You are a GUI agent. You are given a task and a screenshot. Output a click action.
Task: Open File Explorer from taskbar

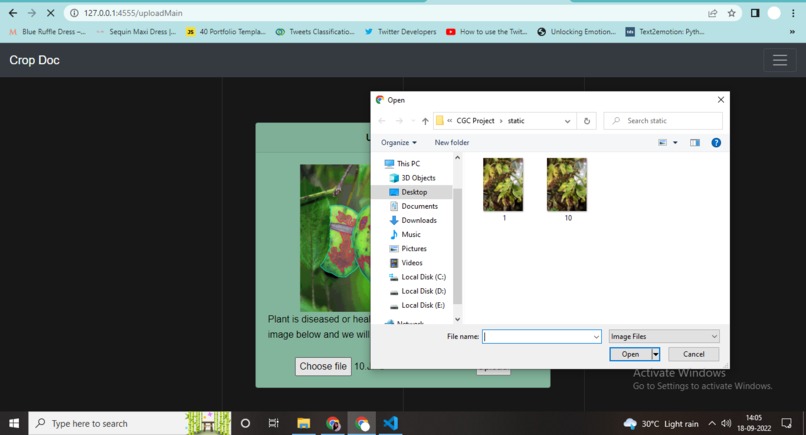[303, 423]
